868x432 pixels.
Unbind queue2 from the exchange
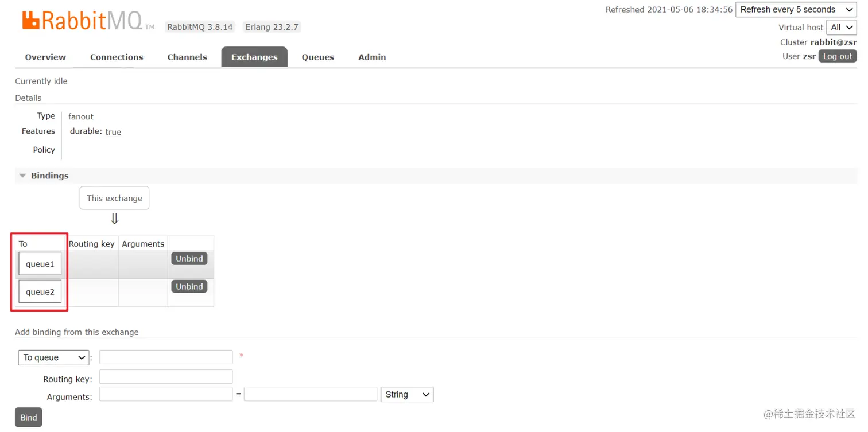pyautogui.click(x=189, y=286)
